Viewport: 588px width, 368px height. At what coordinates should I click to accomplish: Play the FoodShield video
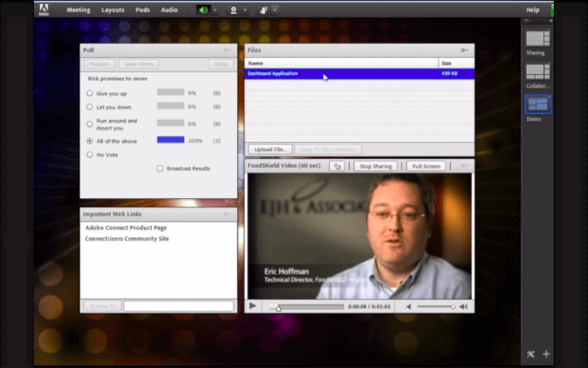tap(253, 306)
